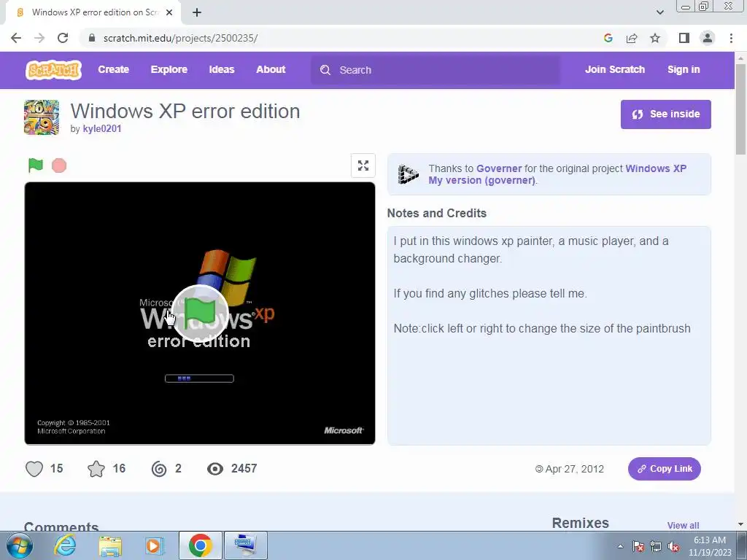Love the project with heart icon
The image size is (747, 560).
[34, 469]
